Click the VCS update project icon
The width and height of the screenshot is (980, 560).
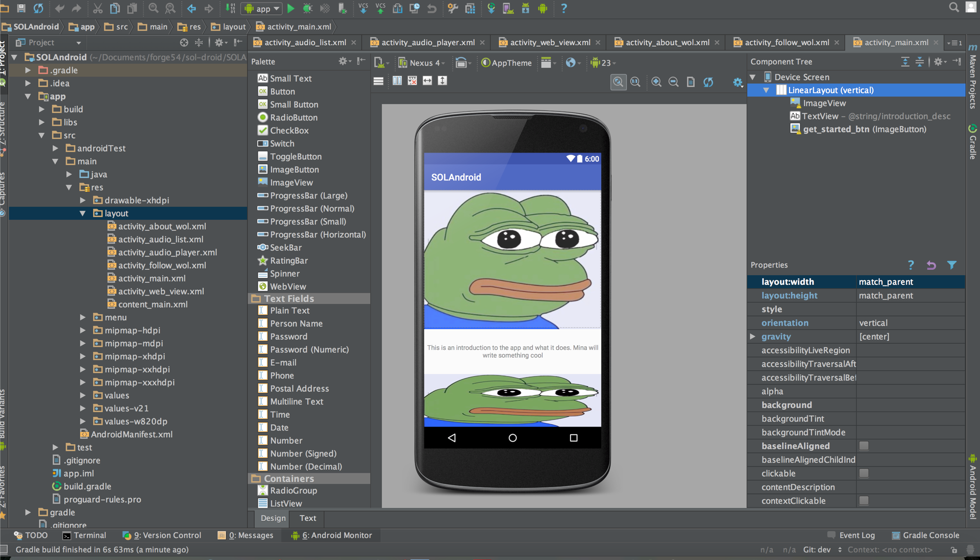363,8
